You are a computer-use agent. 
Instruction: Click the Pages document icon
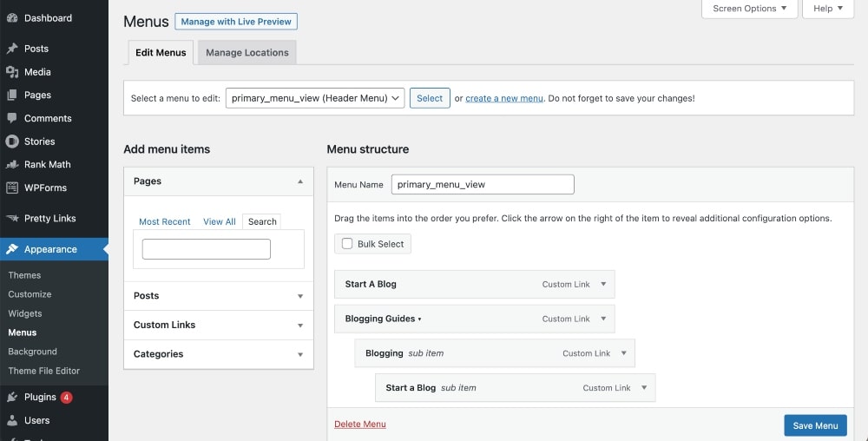click(x=12, y=95)
